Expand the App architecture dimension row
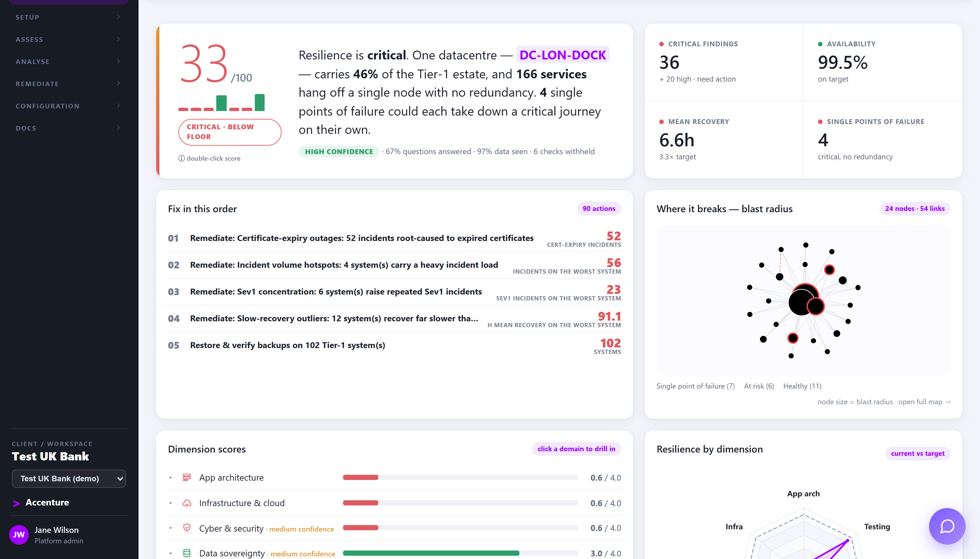The width and height of the screenshot is (980, 559). coord(171,477)
